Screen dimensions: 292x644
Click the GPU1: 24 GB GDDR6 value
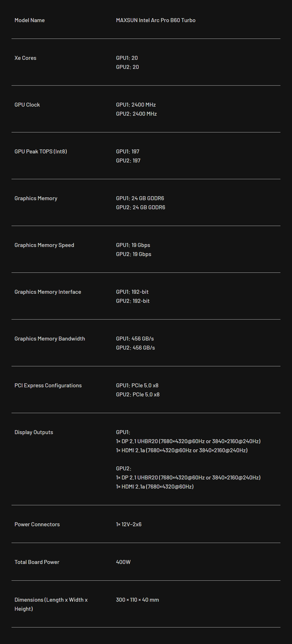pos(140,198)
